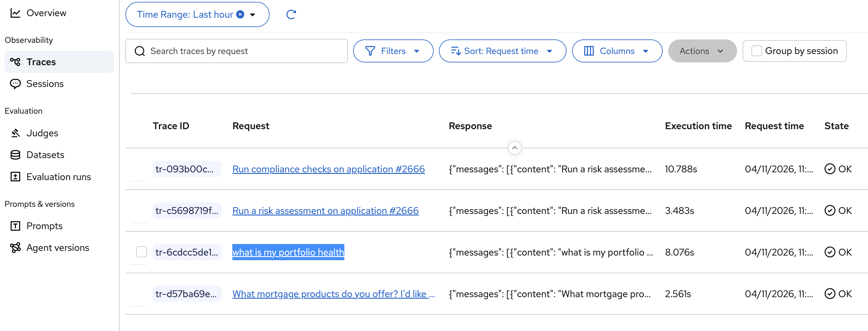Click the refresh traces icon

[291, 15]
